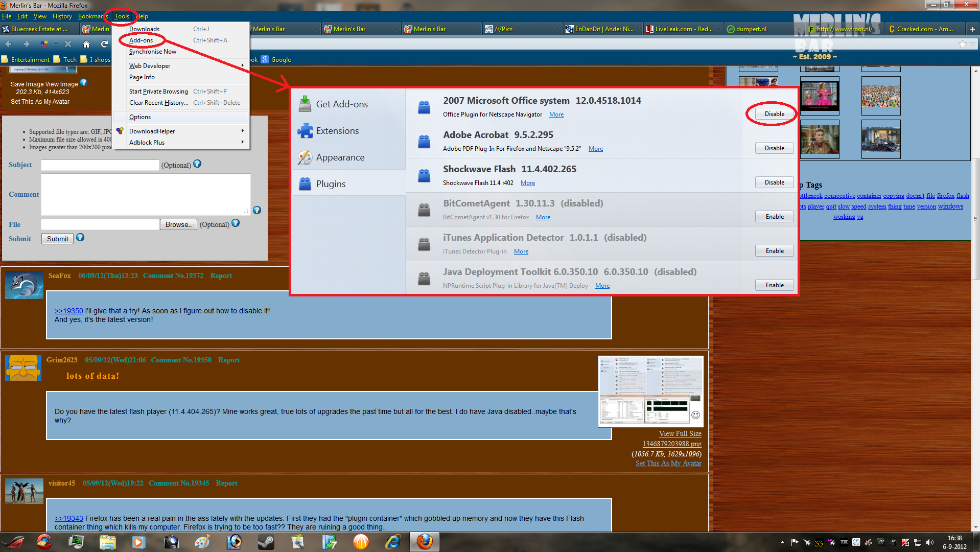Click the Appearance paintbrush icon

(305, 157)
